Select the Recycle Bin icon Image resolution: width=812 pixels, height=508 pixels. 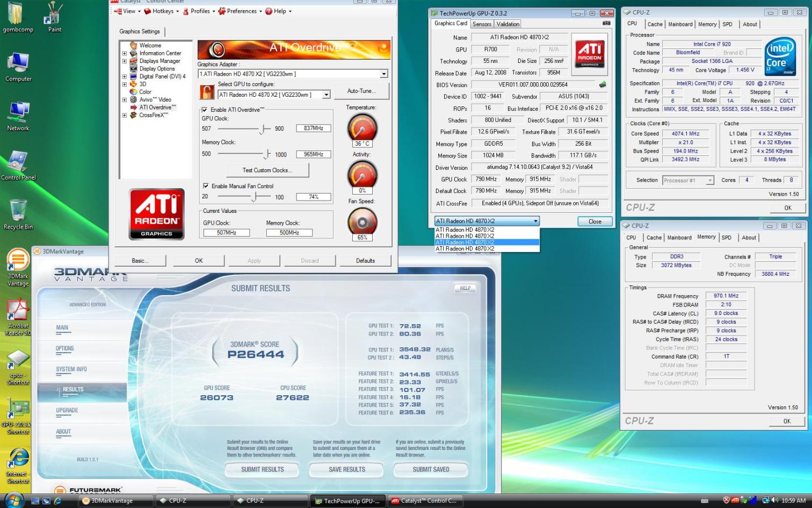click(x=18, y=214)
